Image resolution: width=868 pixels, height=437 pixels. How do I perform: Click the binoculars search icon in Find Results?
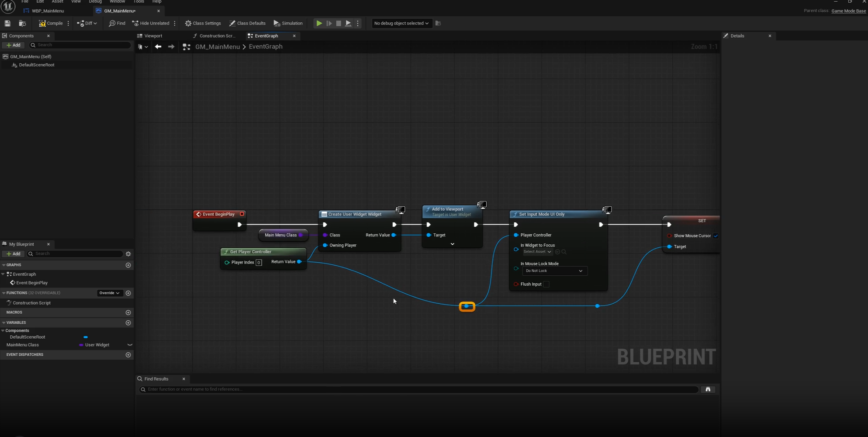point(708,389)
